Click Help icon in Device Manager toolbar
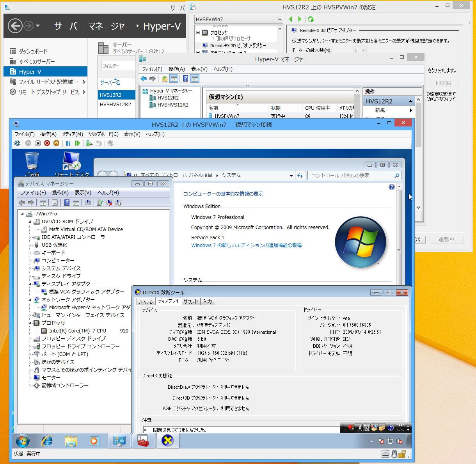This screenshot has height=464, width=476. pos(67,203)
